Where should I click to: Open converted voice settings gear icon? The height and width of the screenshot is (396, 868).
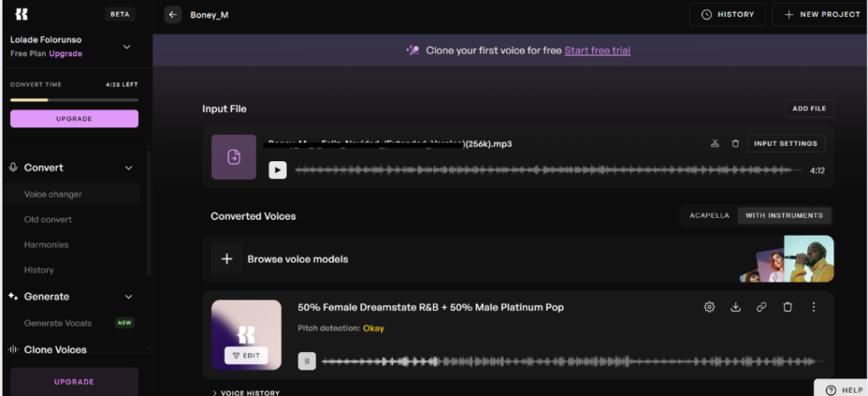coord(709,307)
